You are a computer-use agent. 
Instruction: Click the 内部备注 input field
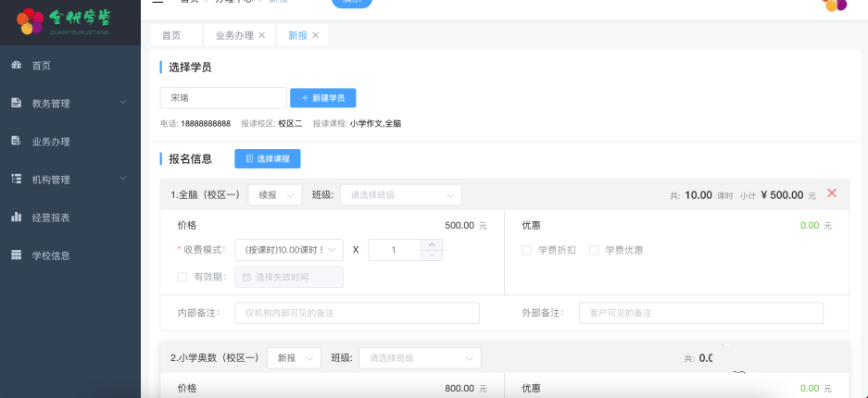(357, 313)
